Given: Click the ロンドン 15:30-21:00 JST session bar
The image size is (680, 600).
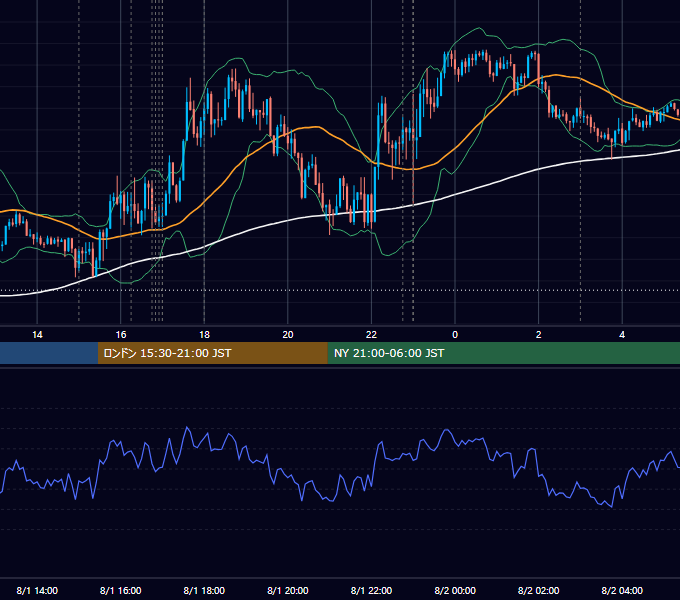Looking at the screenshot, I should (x=212, y=353).
